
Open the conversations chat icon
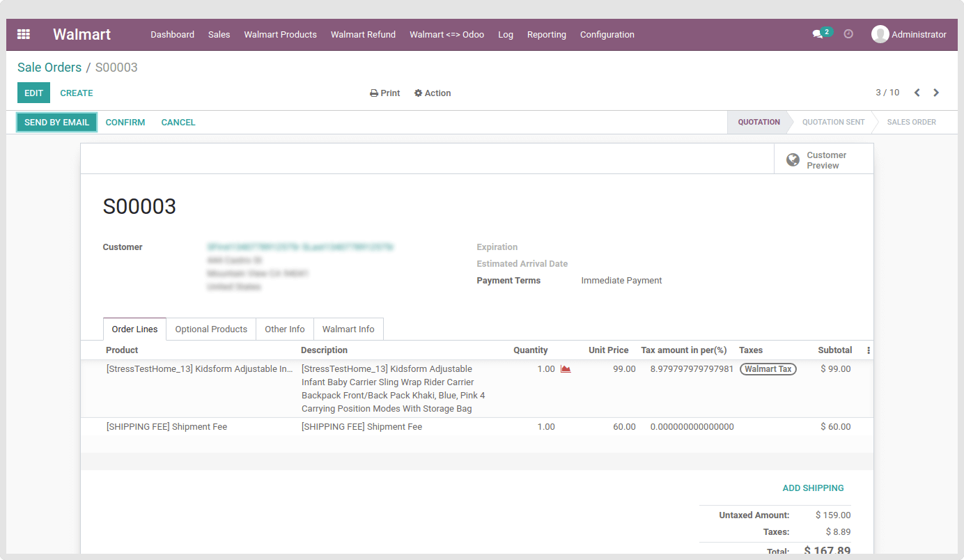click(818, 34)
